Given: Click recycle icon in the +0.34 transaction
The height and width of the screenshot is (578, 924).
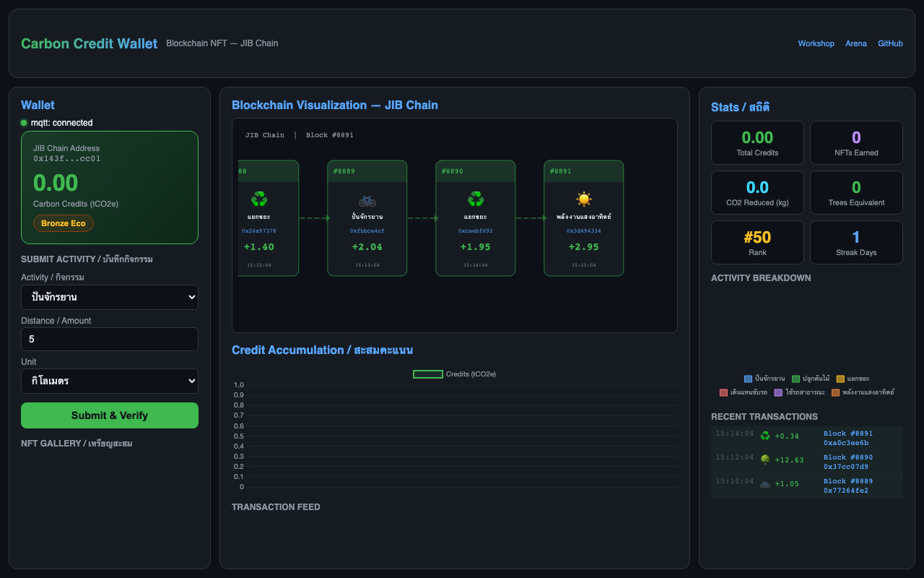Looking at the screenshot, I should (765, 436).
